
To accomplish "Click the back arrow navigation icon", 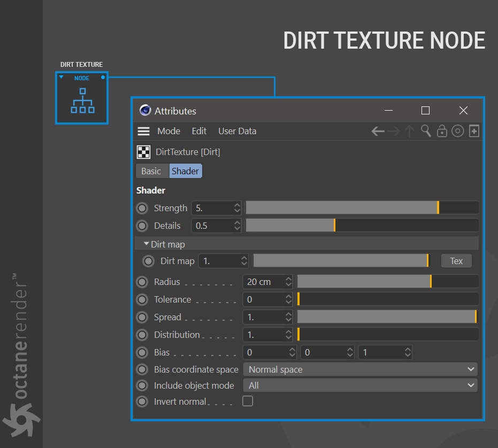I will coord(378,131).
